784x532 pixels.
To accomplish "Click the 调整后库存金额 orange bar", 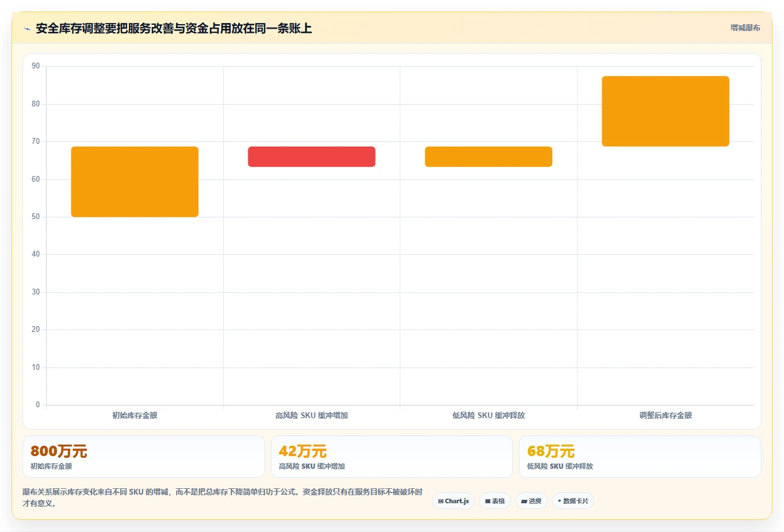I will [666, 111].
